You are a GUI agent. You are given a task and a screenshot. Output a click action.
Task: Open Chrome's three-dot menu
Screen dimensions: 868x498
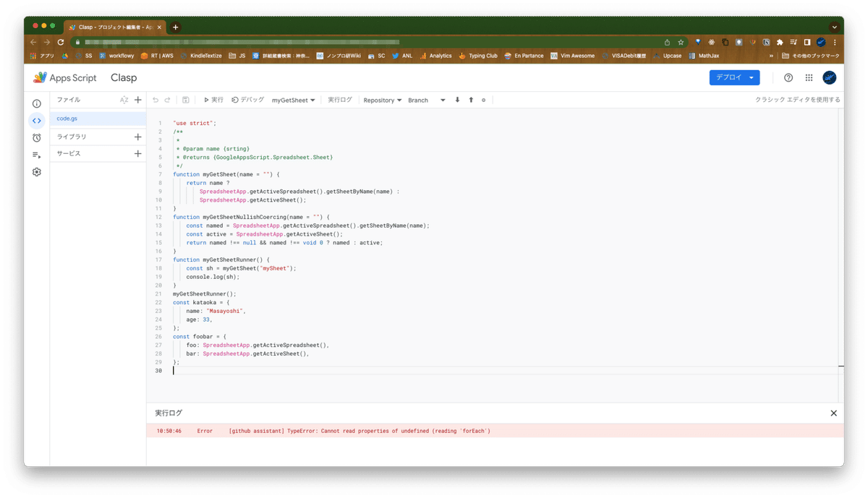coord(834,42)
